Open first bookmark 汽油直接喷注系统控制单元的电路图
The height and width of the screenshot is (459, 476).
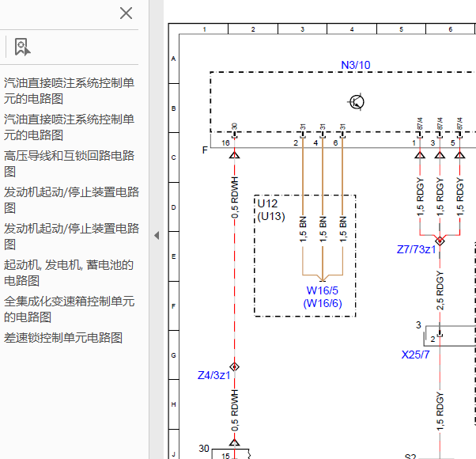(x=69, y=91)
